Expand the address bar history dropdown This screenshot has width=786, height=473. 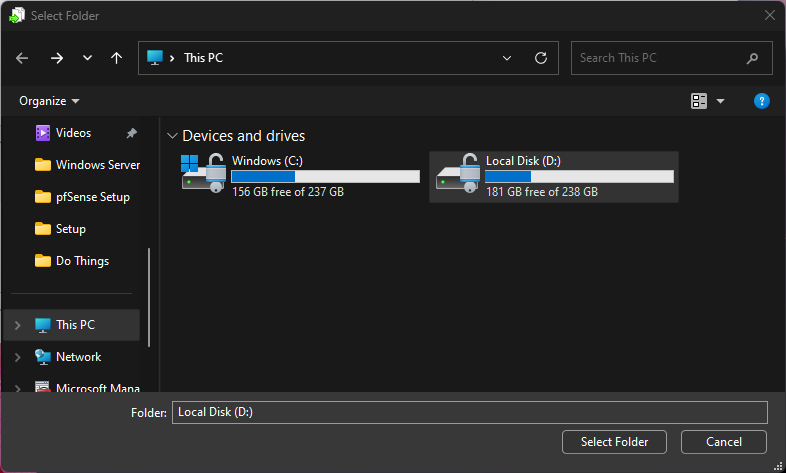(508, 58)
